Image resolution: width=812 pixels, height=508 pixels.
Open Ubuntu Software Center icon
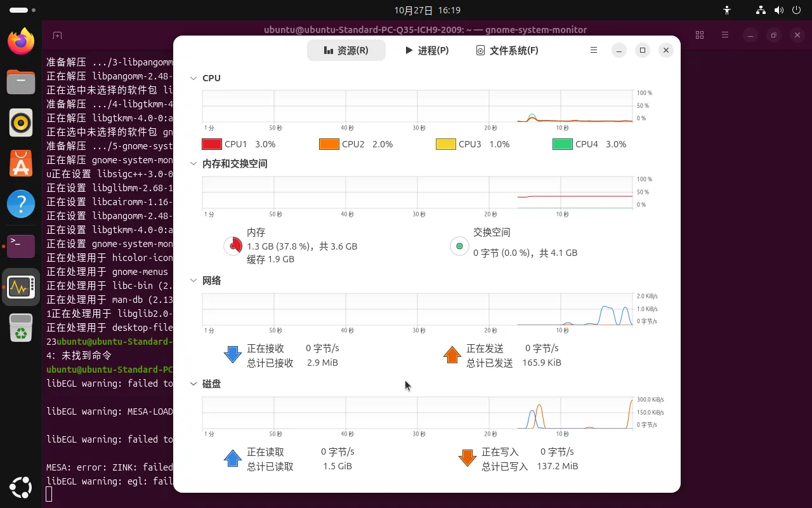pos(21,164)
